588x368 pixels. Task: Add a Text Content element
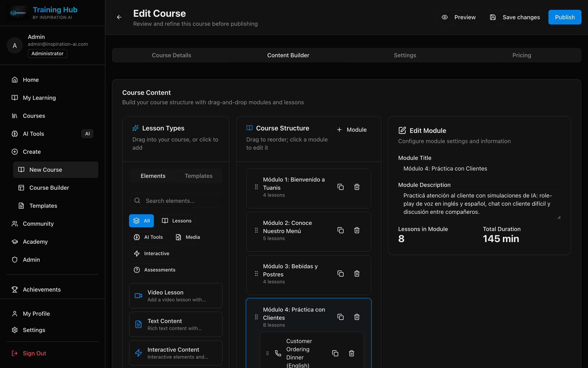[x=176, y=324]
